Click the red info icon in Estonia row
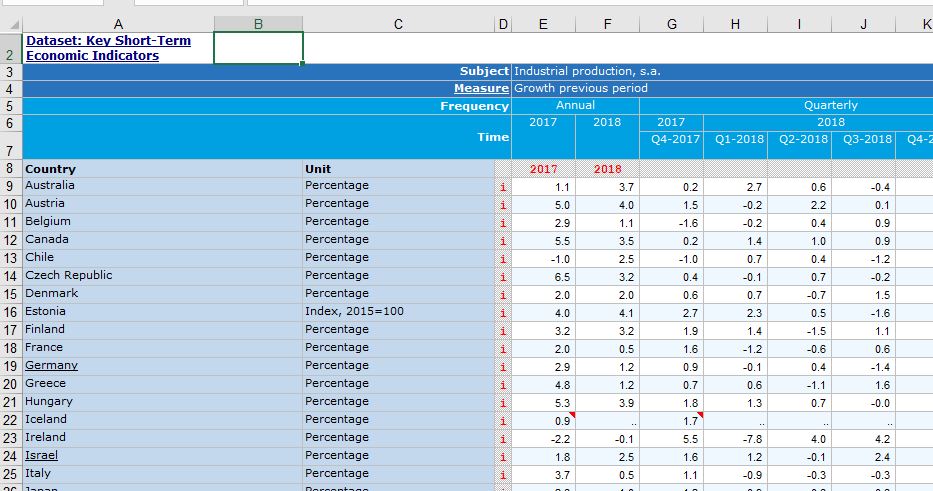The height and width of the screenshot is (491, 933). tap(503, 313)
